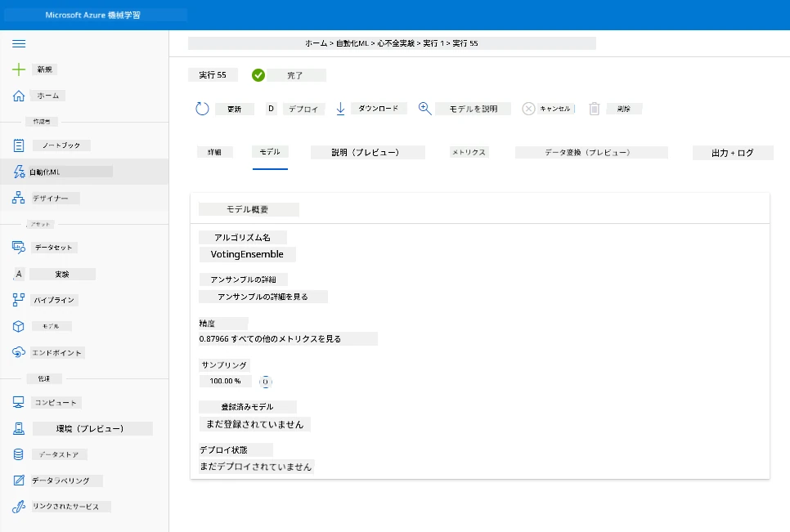This screenshot has width=790, height=532.
Task: Click the refresh circular arrow icon
Action: (x=202, y=109)
